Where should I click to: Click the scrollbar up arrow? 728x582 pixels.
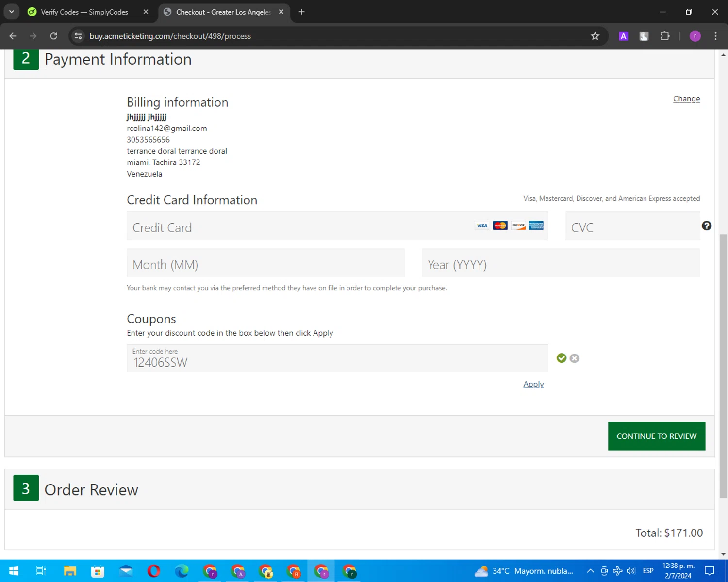point(723,54)
